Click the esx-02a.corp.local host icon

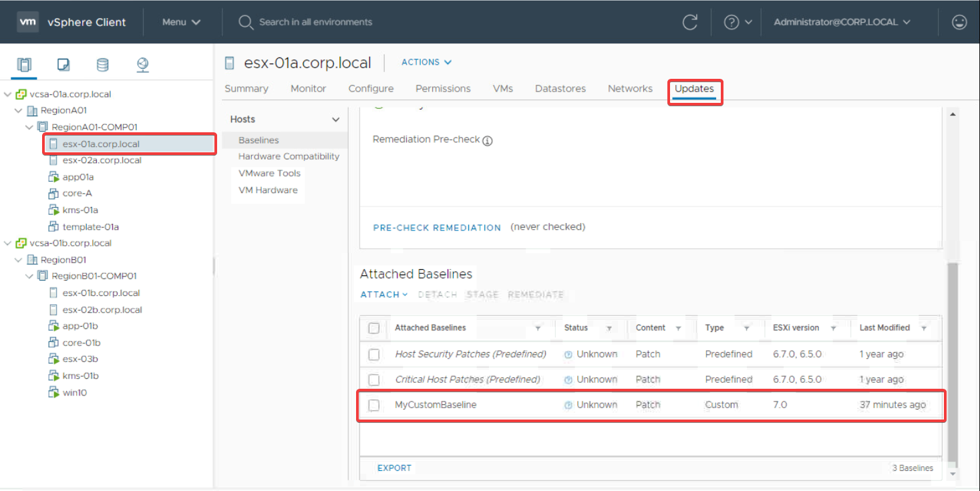point(54,160)
